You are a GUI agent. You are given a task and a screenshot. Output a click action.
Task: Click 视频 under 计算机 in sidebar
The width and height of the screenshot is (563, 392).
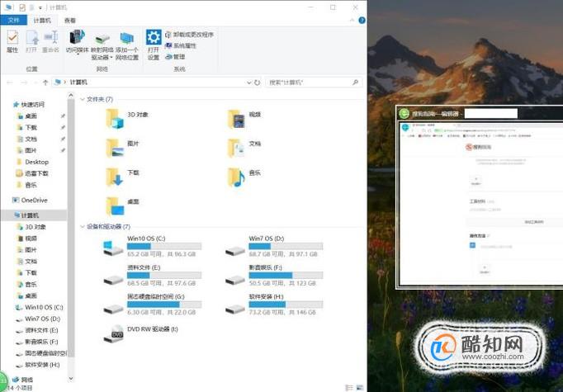pos(27,239)
